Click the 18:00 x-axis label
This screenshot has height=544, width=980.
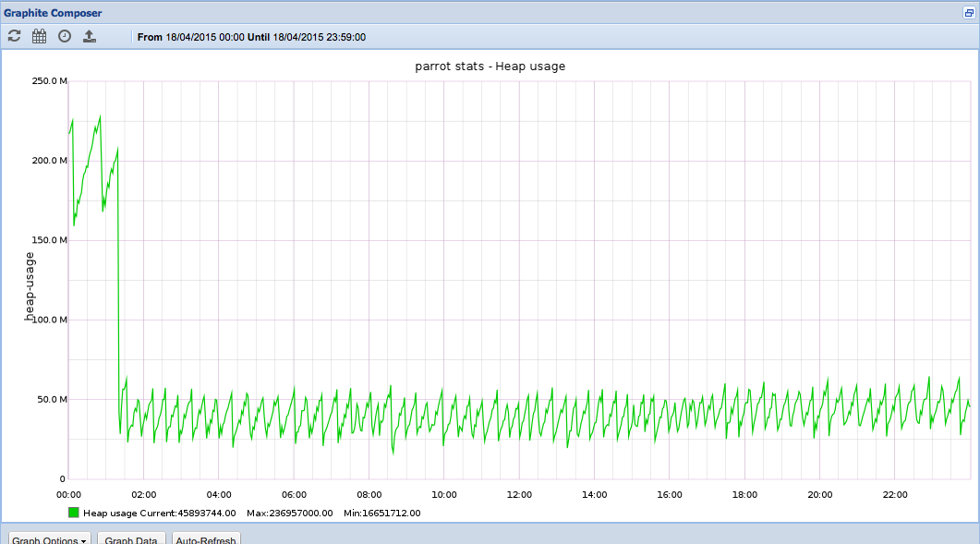744,494
